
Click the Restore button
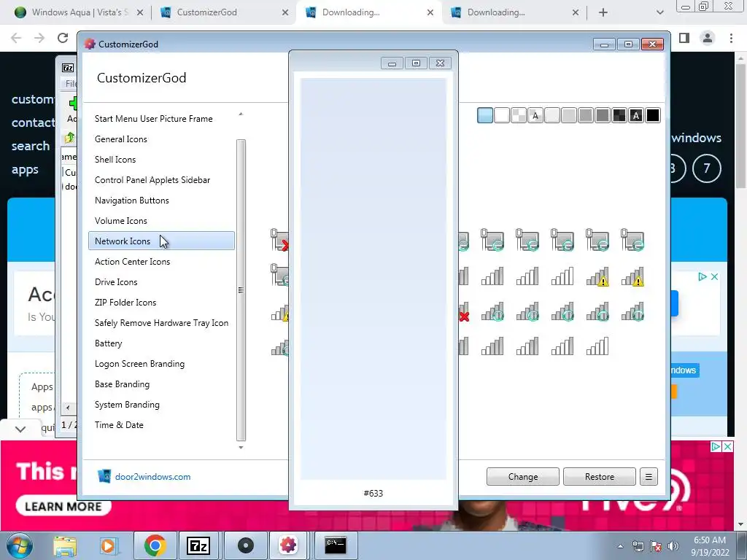pos(600,477)
